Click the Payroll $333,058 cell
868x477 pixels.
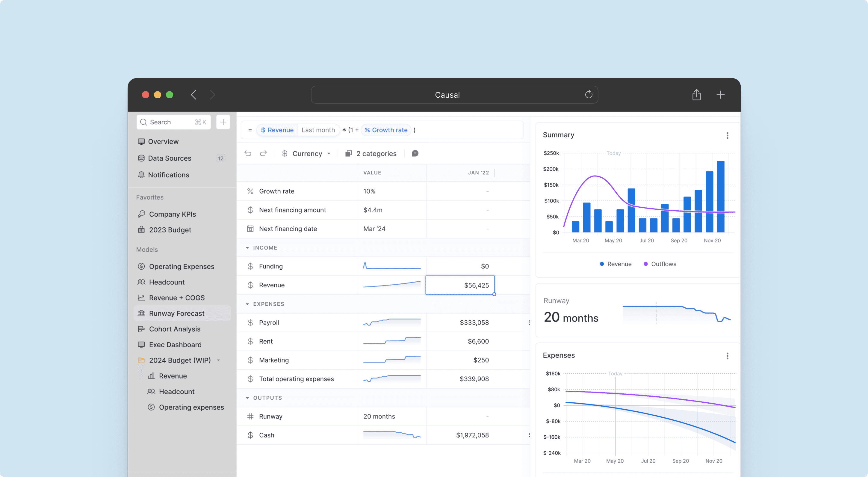pos(460,323)
